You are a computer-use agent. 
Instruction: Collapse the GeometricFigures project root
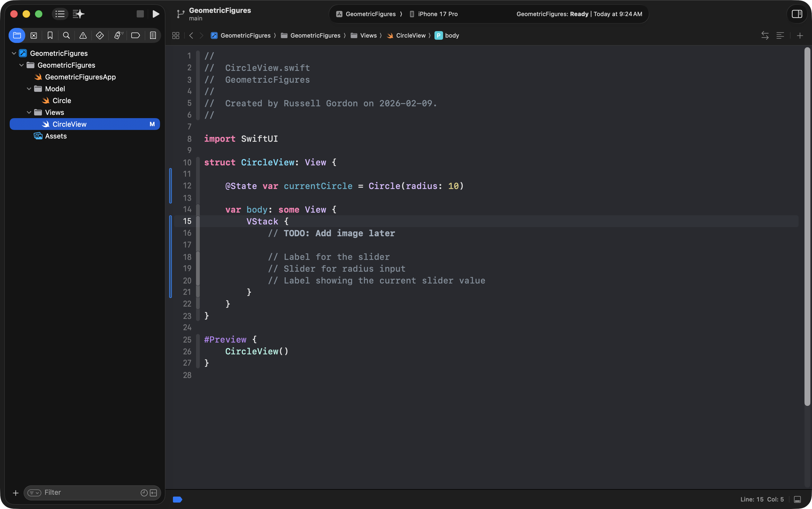(14, 53)
